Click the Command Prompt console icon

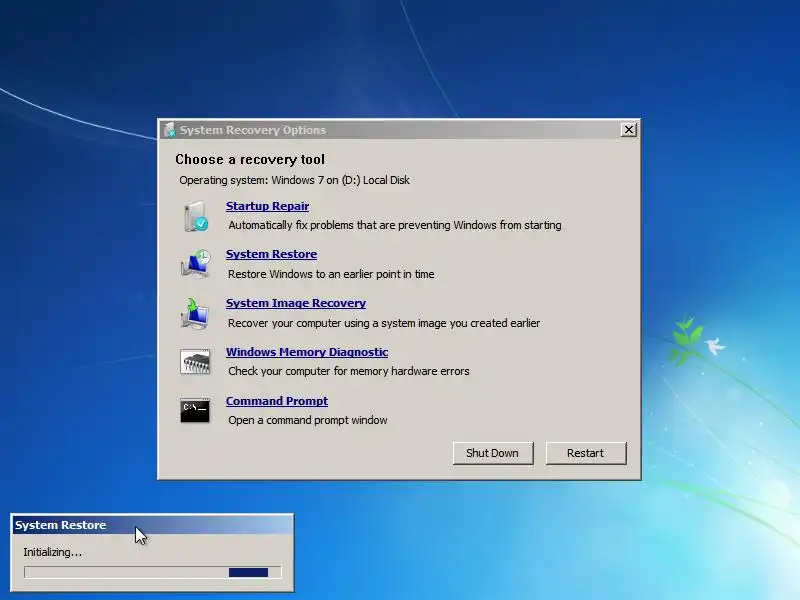pos(195,410)
